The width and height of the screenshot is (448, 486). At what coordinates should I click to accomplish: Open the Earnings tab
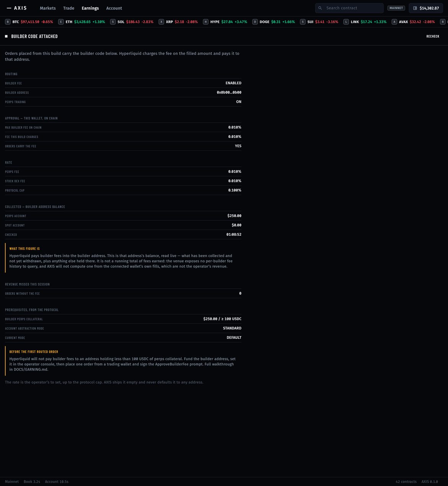pyautogui.click(x=90, y=8)
